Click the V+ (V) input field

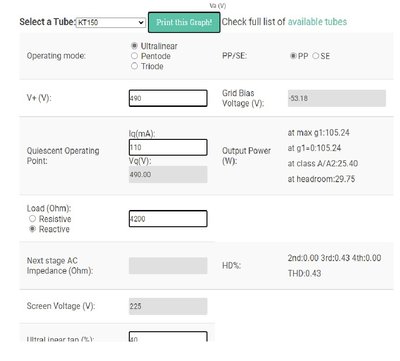(x=168, y=98)
